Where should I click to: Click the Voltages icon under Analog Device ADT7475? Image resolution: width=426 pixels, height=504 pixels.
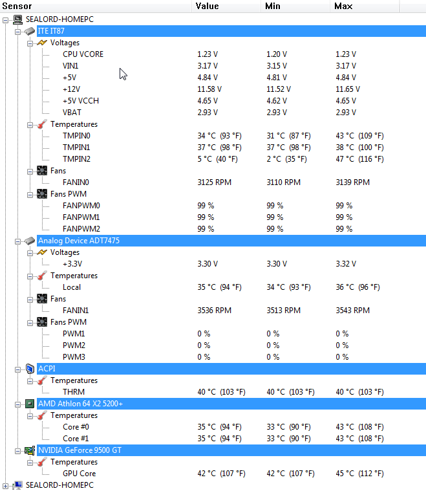42,252
